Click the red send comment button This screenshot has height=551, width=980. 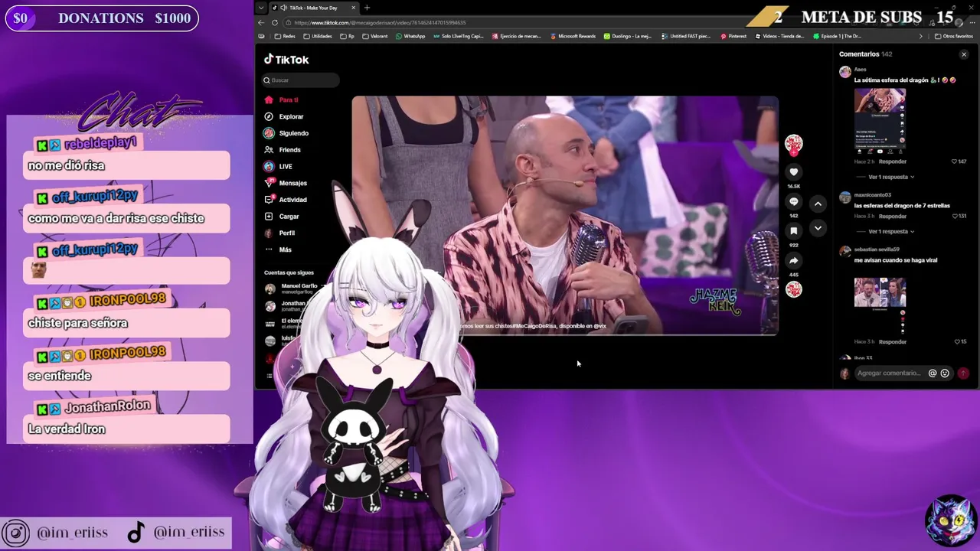[x=963, y=373]
